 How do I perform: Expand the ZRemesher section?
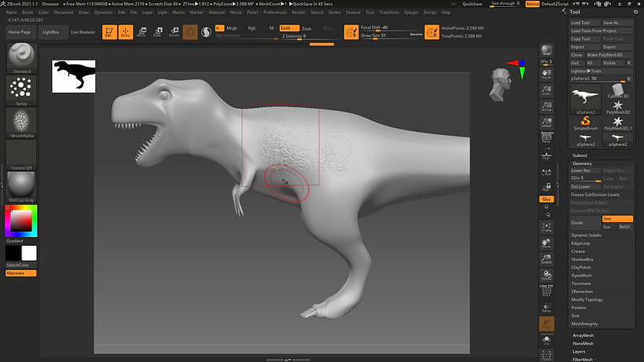pyautogui.click(x=582, y=291)
